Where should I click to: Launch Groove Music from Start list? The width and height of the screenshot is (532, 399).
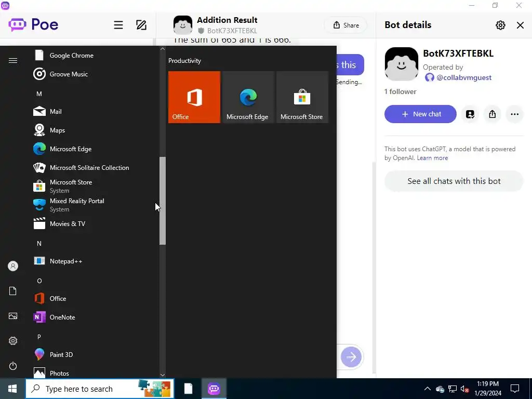click(x=95, y=74)
